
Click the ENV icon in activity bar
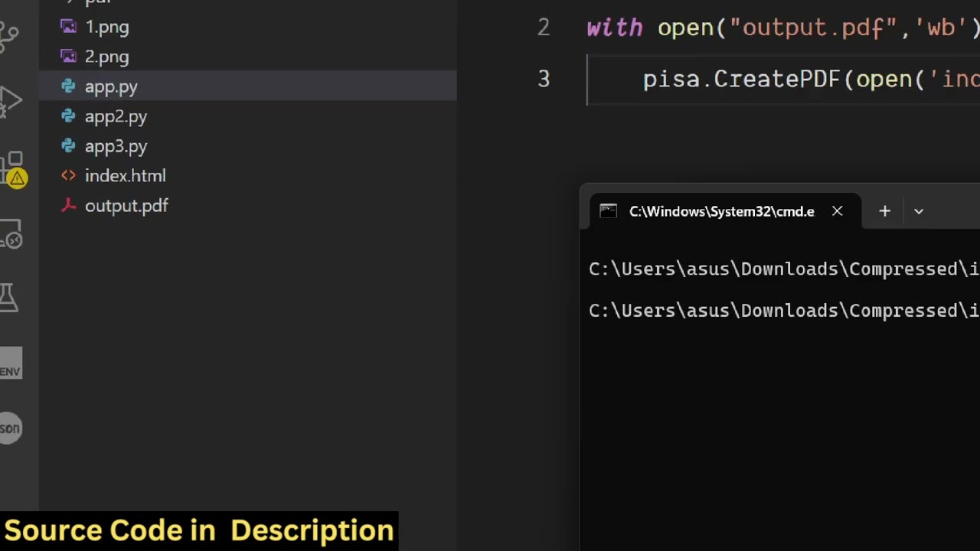click(10, 364)
